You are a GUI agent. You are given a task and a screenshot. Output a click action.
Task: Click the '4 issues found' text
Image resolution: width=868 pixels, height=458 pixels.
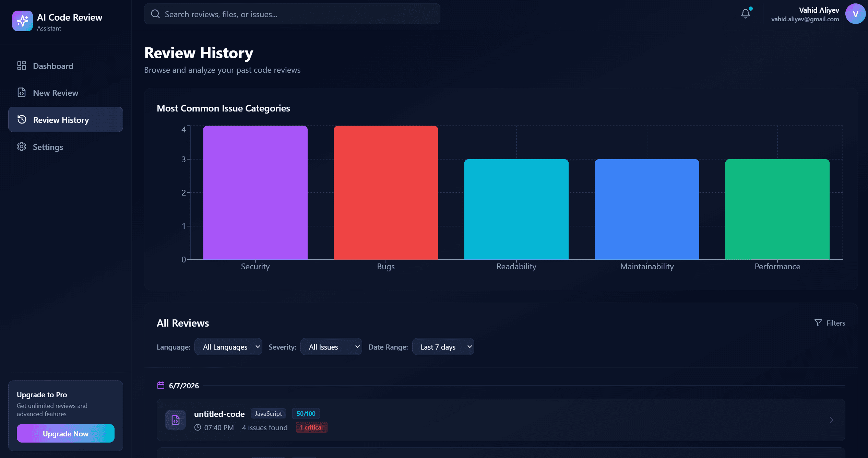(265, 427)
